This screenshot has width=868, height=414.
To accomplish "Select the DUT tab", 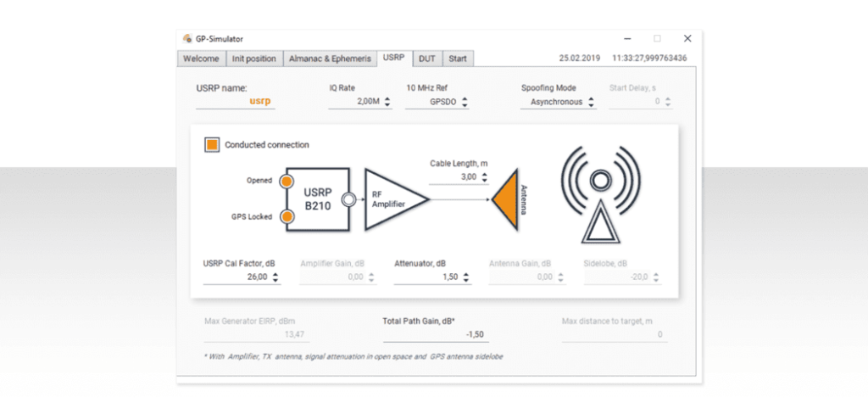I will [x=426, y=59].
